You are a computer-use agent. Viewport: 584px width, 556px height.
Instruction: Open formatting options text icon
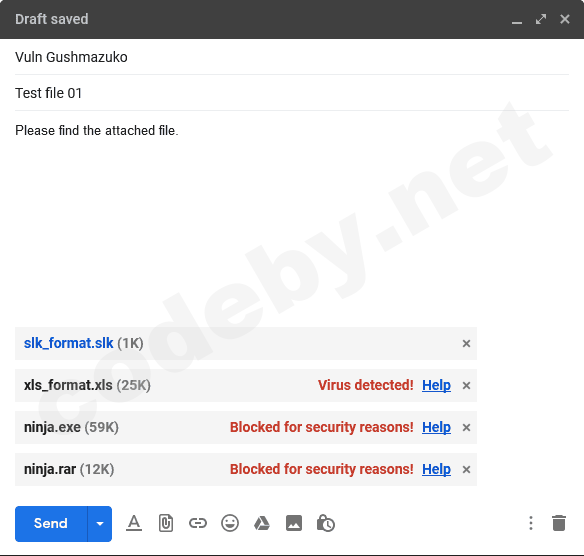(x=134, y=523)
